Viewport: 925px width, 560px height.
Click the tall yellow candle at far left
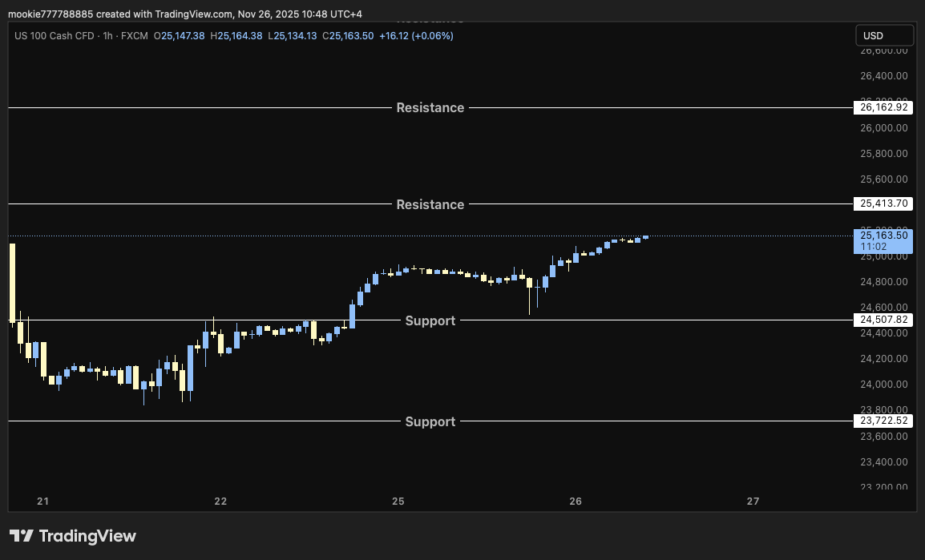tap(12, 282)
